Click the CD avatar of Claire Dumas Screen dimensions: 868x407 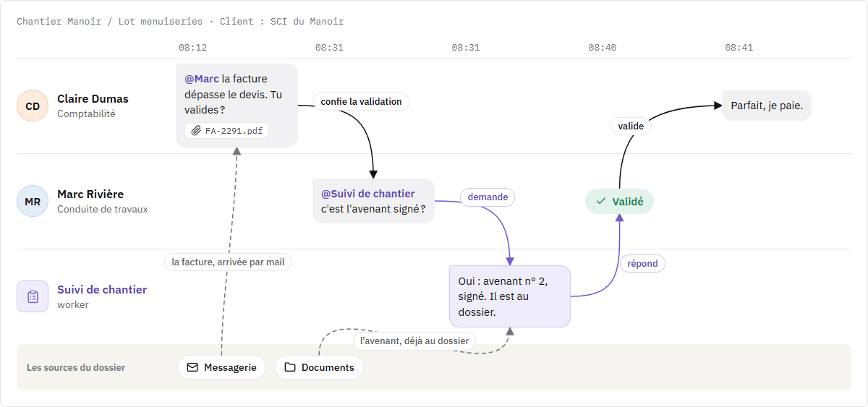33,106
